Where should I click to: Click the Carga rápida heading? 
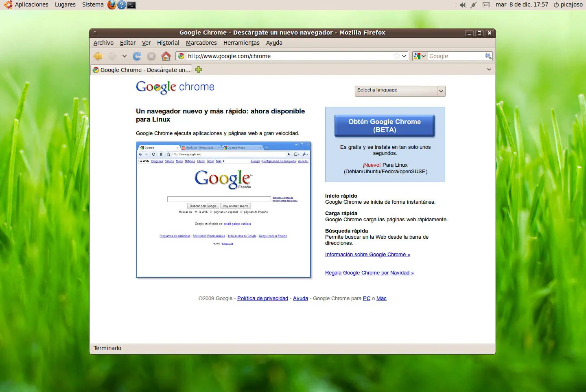click(x=341, y=213)
